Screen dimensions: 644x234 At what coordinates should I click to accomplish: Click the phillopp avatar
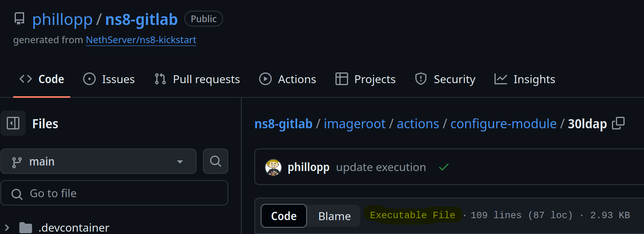(273, 167)
